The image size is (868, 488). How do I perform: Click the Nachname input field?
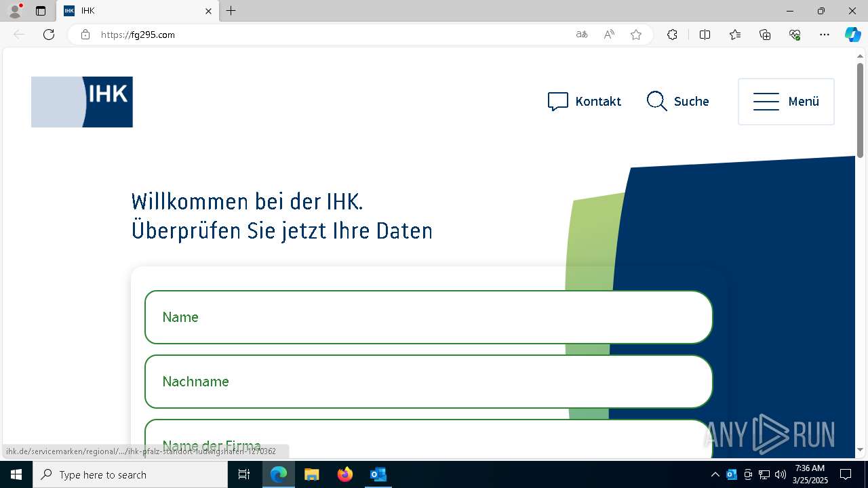coord(429,382)
